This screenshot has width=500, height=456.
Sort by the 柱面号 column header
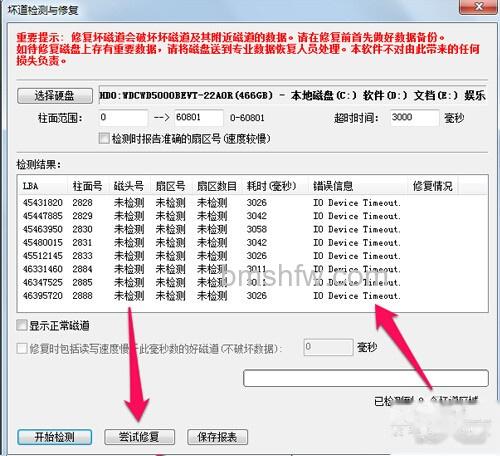pyautogui.click(x=89, y=186)
